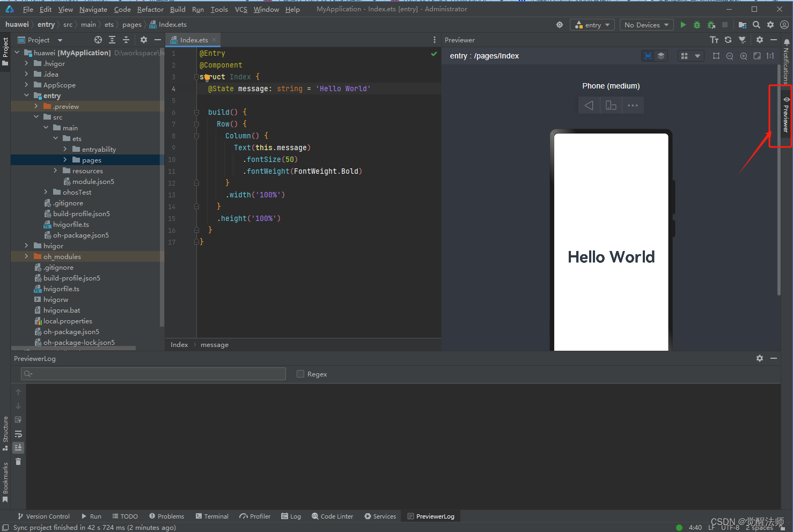
Task: Expand the pages folder
Action: tap(65, 160)
